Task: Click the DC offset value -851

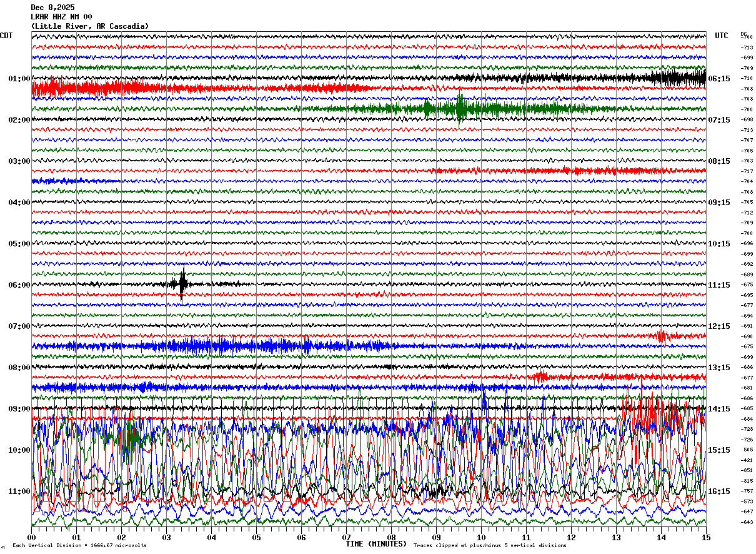Action: point(747,470)
